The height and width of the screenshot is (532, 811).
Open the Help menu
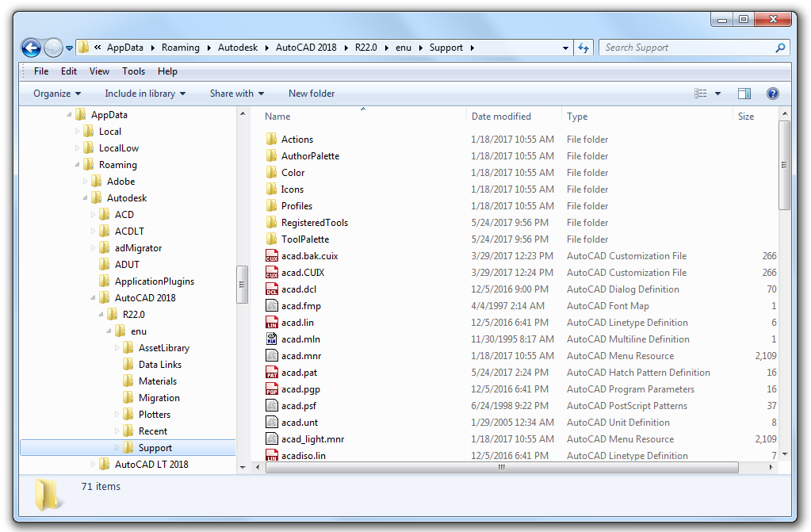pos(167,71)
